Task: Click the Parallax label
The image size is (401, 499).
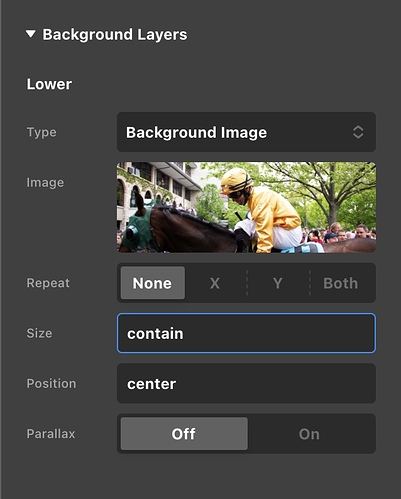Action: (x=51, y=434)
